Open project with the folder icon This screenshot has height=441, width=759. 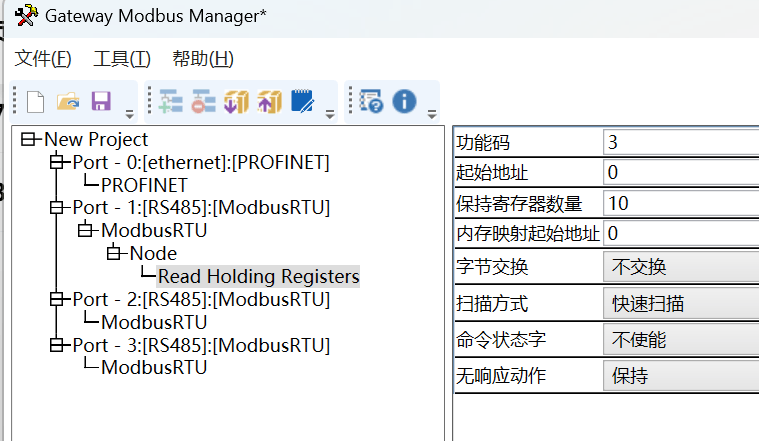(x=68, y=102)
